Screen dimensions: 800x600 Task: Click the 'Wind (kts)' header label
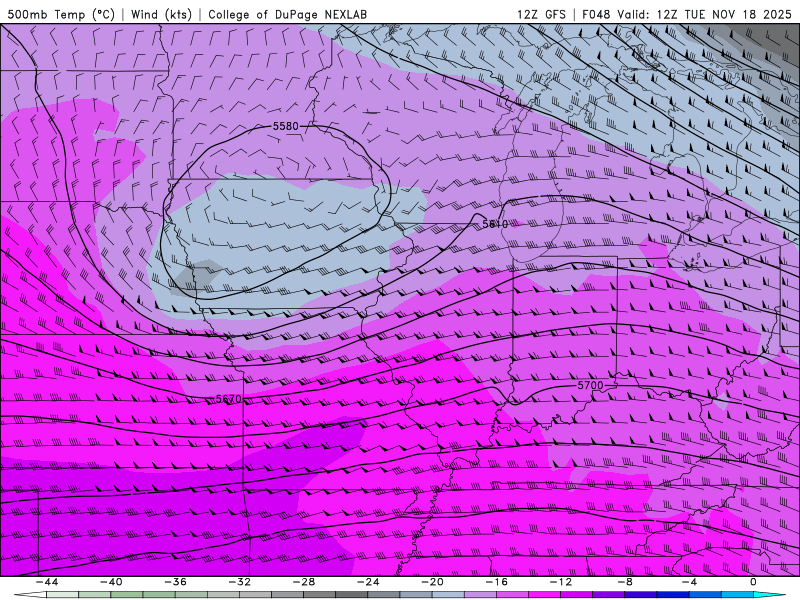point(161,14)
